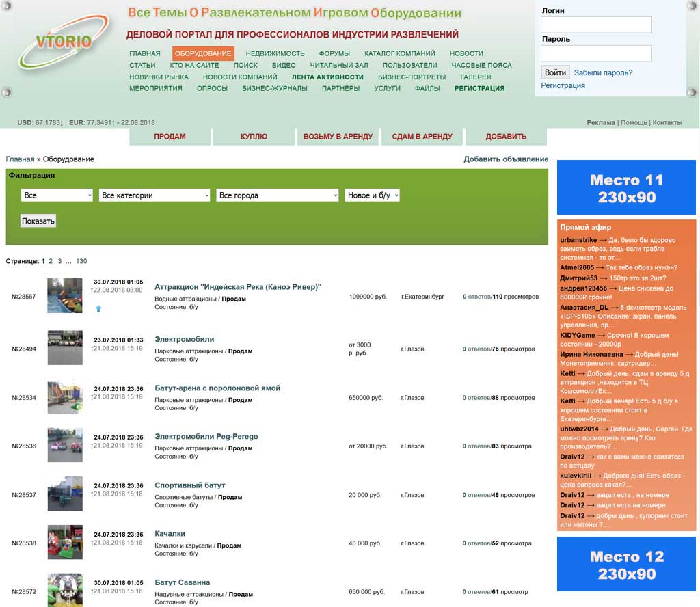Click the Место 11 banner ad

(x=626, y=188)
